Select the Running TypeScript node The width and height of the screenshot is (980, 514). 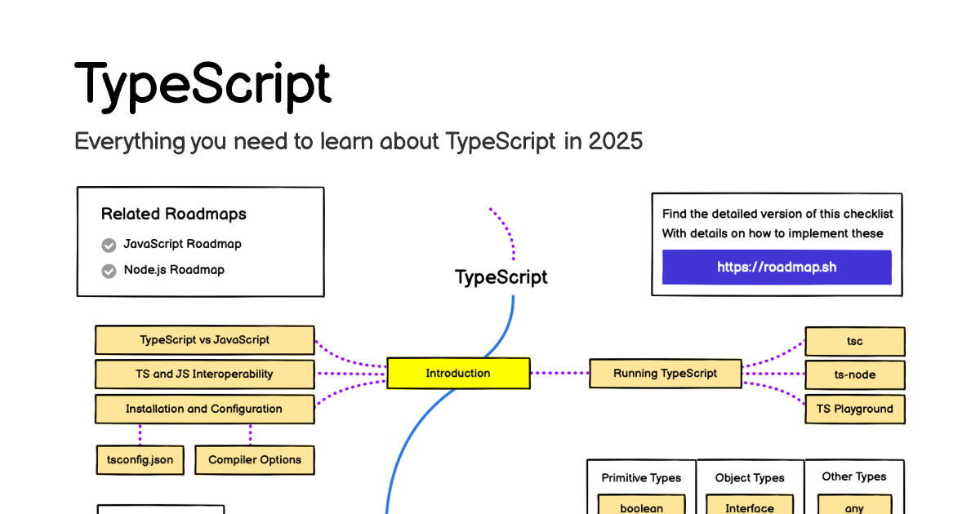tap(665, 373)
